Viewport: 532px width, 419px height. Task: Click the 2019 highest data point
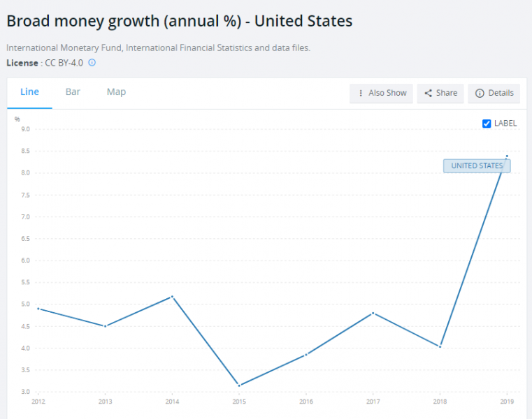[x=507, y=156]
